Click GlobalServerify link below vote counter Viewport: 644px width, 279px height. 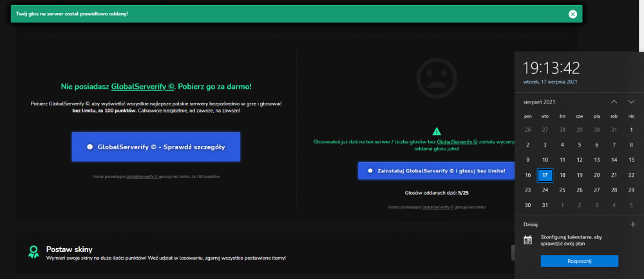(x=438, y=207)
